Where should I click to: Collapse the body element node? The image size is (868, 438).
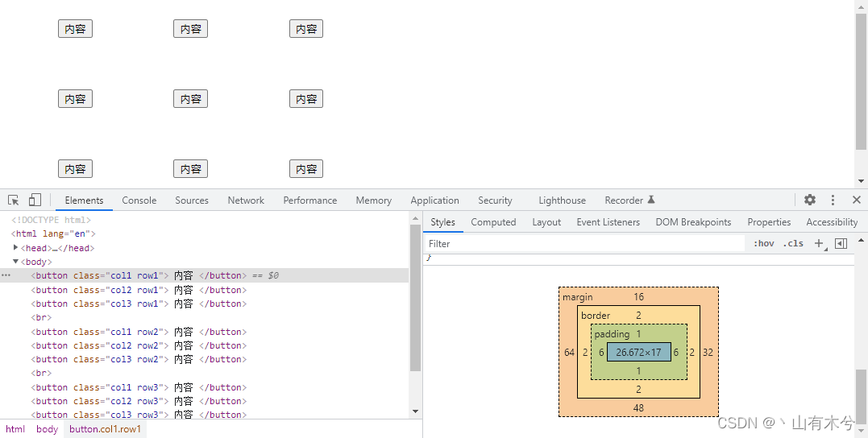[x=15, y=262]
